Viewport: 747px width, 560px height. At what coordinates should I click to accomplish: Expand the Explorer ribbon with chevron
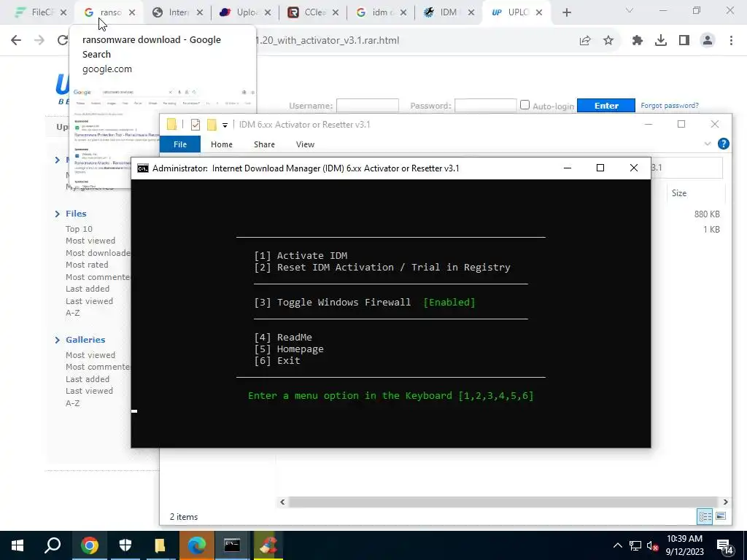[708, 144]
